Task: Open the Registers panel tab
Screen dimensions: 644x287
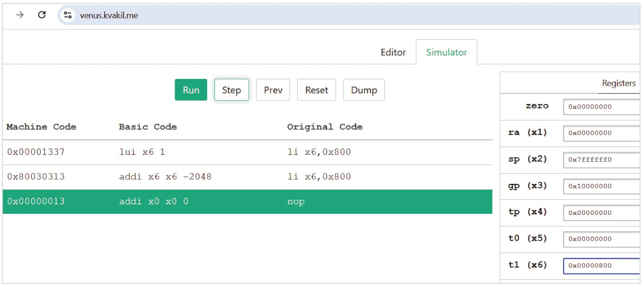Action: pos(618,83)
